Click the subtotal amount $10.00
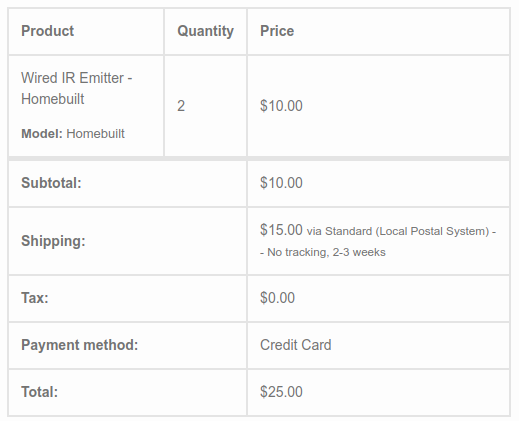Image resolution: width=519 pixels, height=421 pixels. [x=281, y=183]
